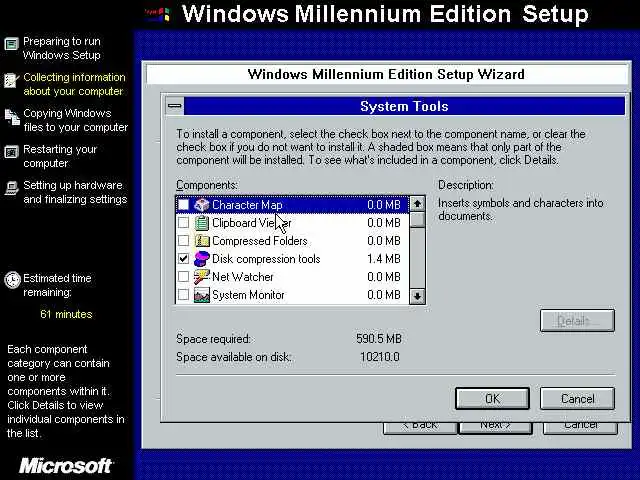640x480 pixels.
Task: Click Cancel in the System Tools dialog
Action: (x=577, y=398)
